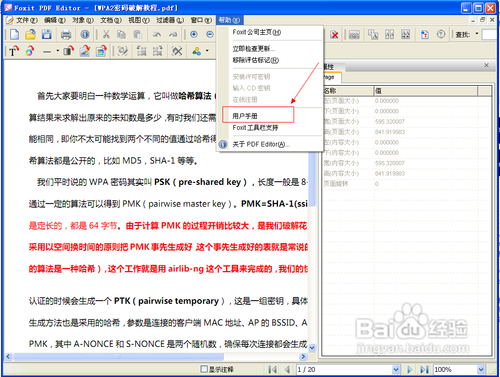The image size is (500, 377).
Task: Click the 页面旋转 property row
Action: click(x=407, y=184)
